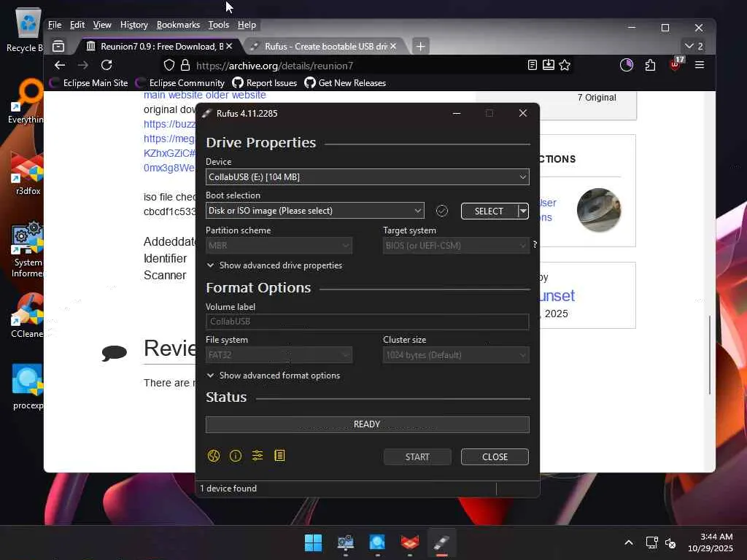
Task: Click the Rufus taskbar icon
Action: point(441,542)
